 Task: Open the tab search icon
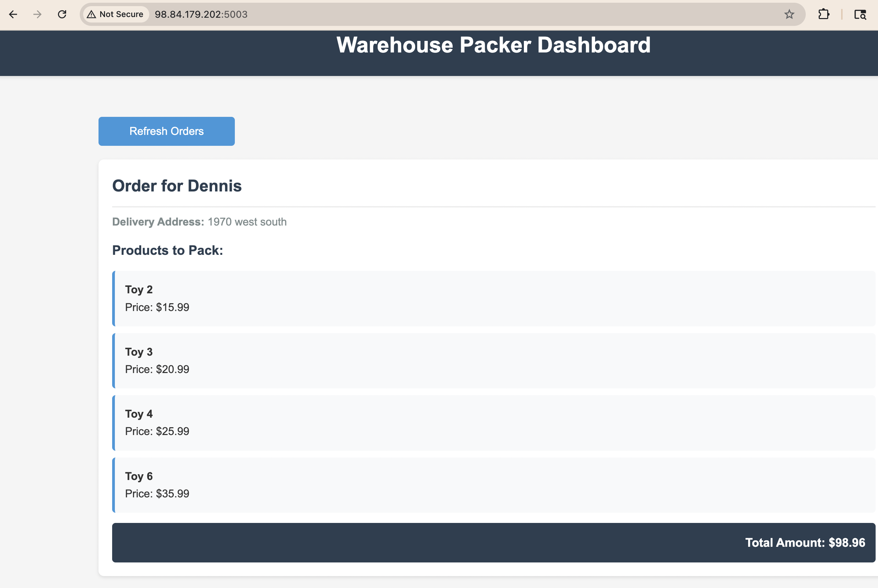860,14
